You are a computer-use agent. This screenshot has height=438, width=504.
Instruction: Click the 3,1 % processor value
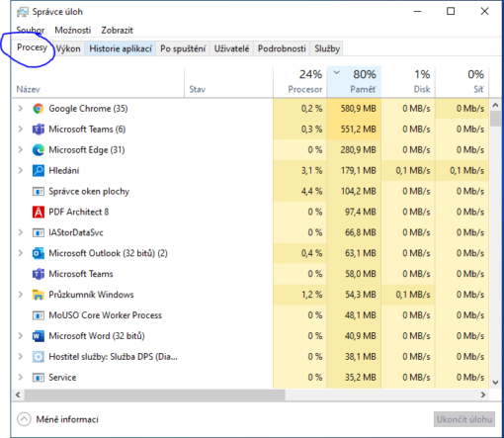[311, 171]
